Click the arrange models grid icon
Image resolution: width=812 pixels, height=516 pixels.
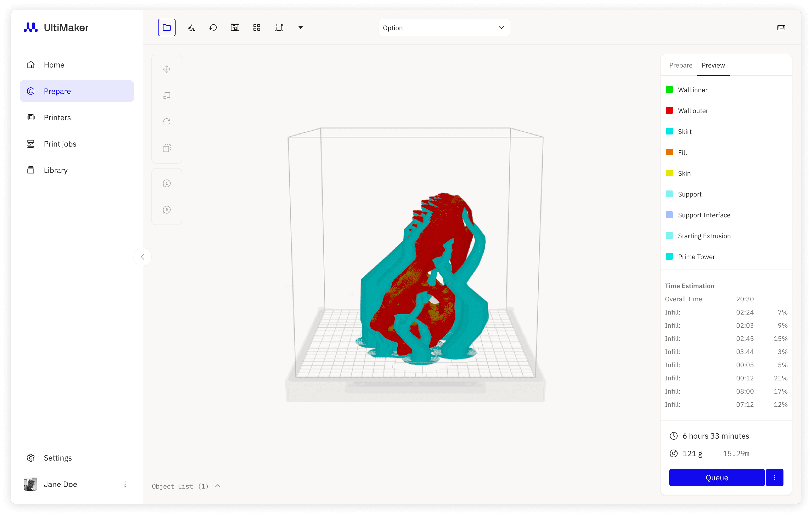point(256,27)
